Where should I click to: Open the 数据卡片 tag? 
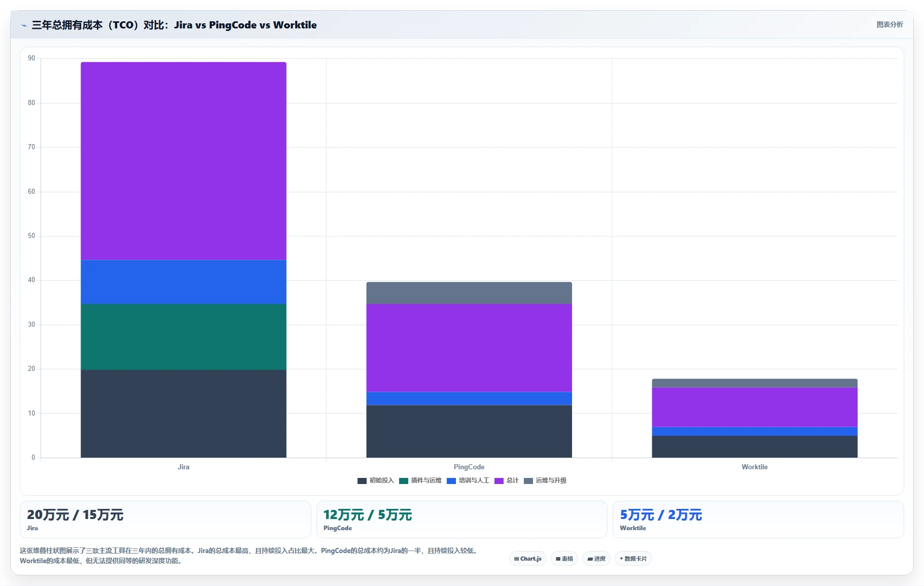click(633, 559)
